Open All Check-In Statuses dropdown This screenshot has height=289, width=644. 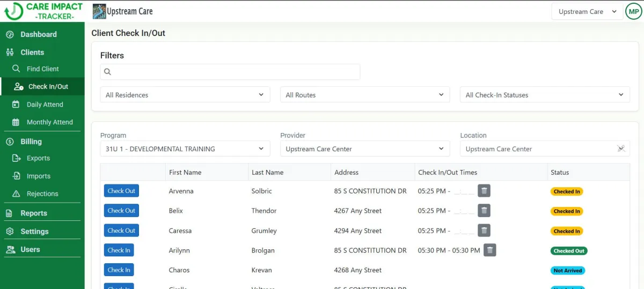545,95
